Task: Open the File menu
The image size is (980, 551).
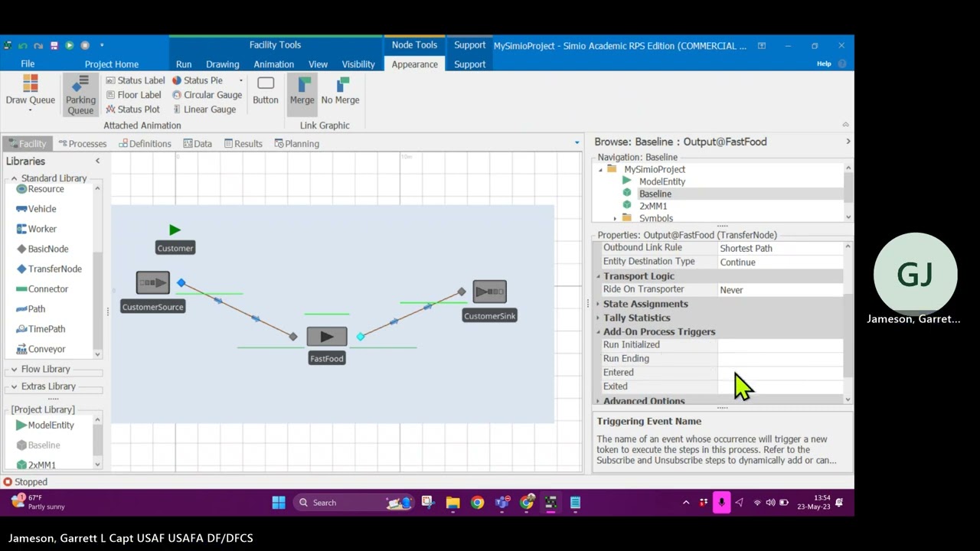Action: click(28, 64)
